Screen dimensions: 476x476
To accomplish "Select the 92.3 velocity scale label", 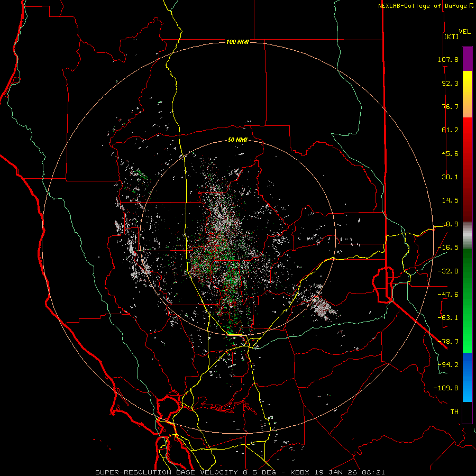I will (x=450, y=83).
